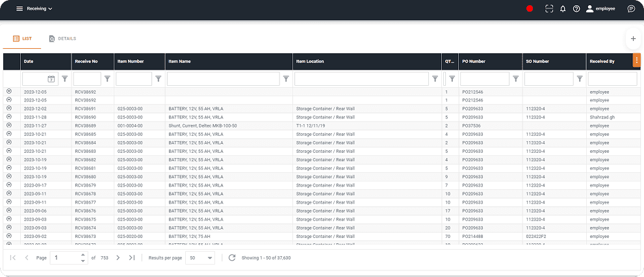This screenshot has width=644, height=277.
Task: Open the Receiving module dropdown
Action: [40, 8]
